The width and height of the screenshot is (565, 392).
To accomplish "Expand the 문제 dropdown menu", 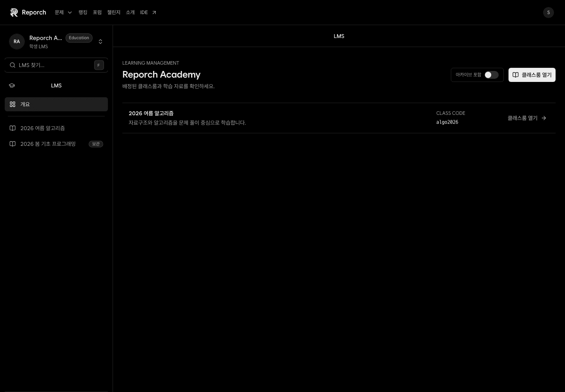I will [64, 13].
